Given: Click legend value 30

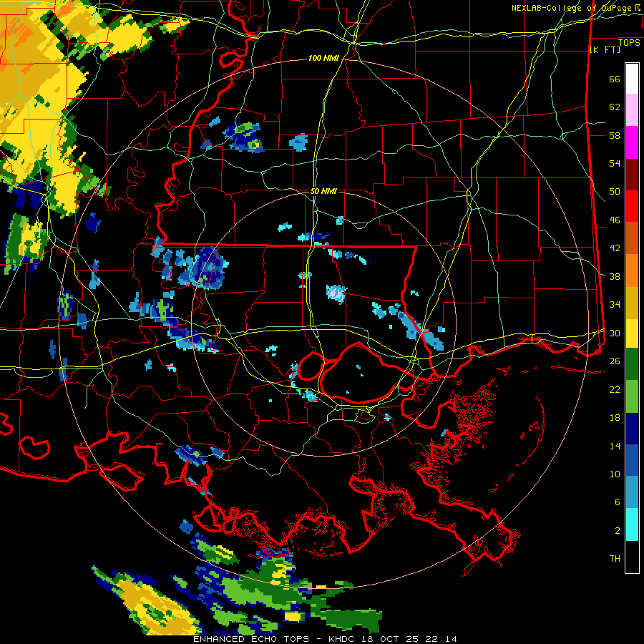Looking at the screenshot, I should tap(615, 333).
